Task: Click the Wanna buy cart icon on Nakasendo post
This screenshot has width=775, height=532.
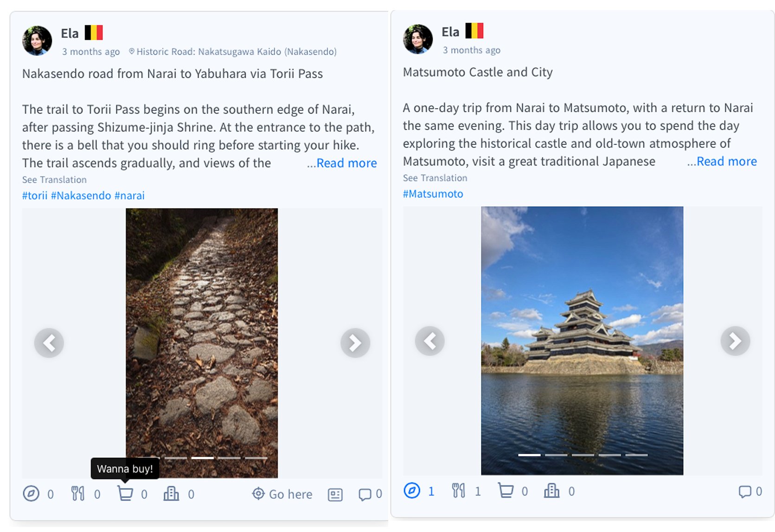Action: point(125,493)
